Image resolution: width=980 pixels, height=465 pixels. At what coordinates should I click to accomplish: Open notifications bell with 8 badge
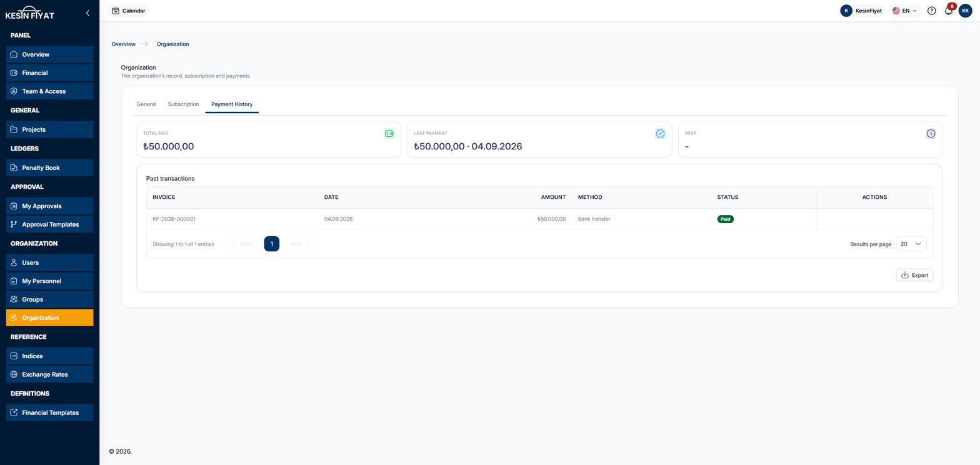click(948, 11)
